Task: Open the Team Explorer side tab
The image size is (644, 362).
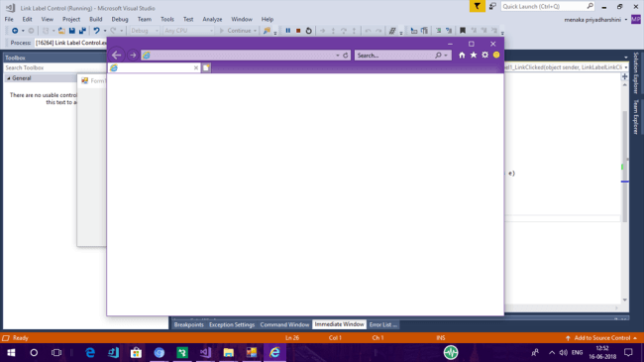Action: pyautogui.click(x=636, y=117)
